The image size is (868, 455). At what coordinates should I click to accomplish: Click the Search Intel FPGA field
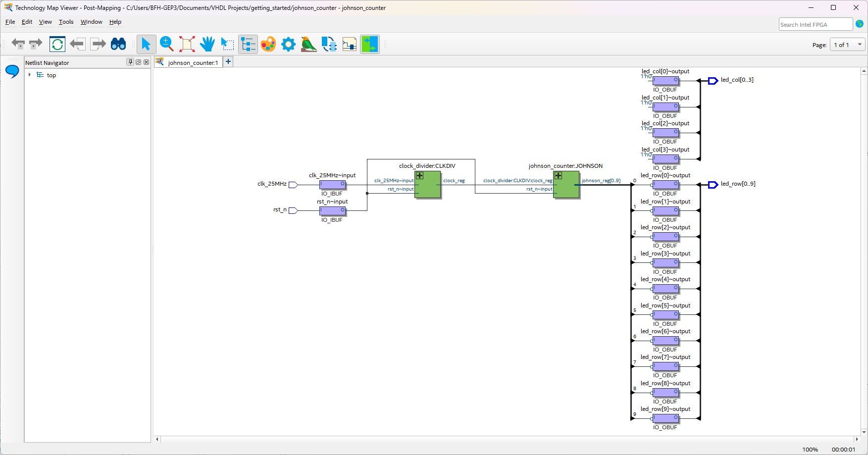816,24
